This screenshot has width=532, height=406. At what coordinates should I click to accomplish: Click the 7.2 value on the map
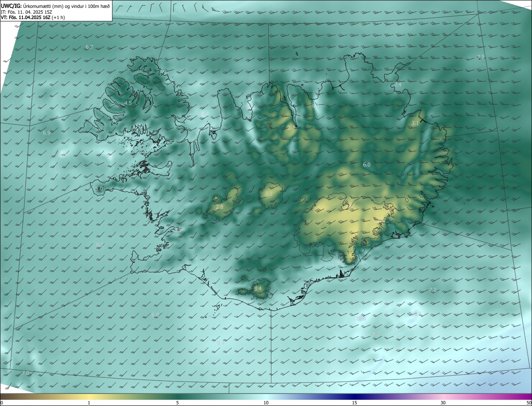433,290
